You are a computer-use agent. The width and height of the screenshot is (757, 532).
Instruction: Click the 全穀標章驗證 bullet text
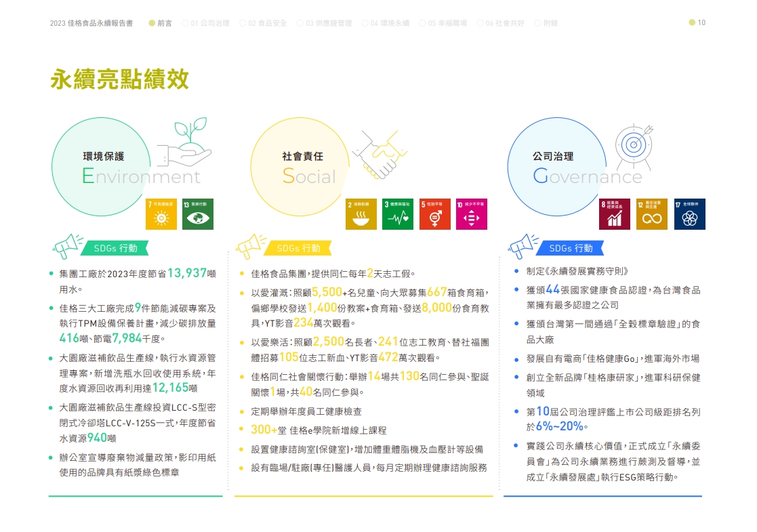(613, 331)
